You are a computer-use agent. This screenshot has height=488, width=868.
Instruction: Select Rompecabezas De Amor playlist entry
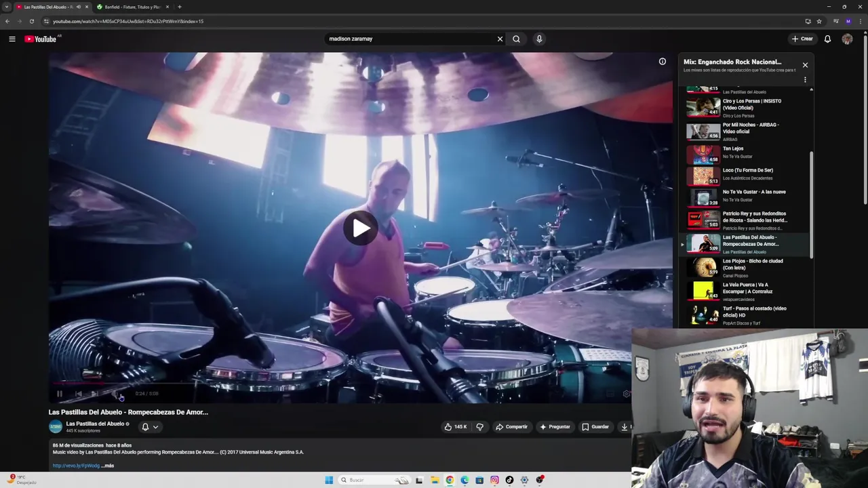click(745, 244)
